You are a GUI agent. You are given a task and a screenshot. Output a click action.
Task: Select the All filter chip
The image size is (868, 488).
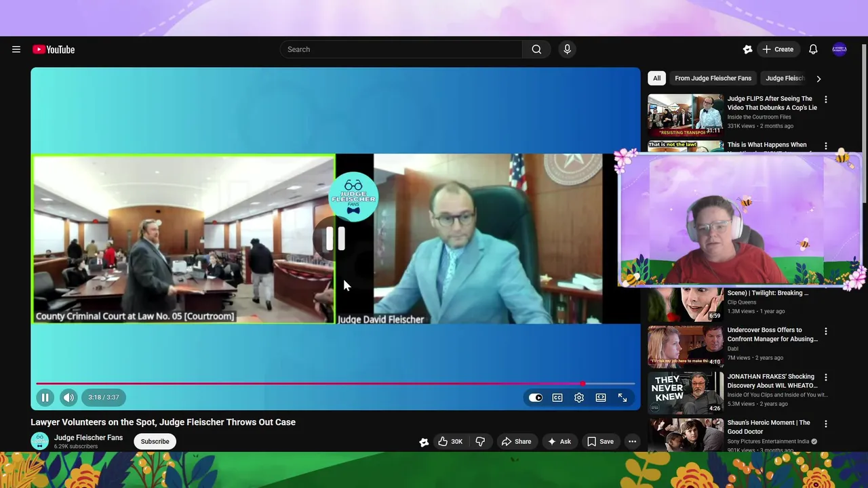[x=656, y=78]
